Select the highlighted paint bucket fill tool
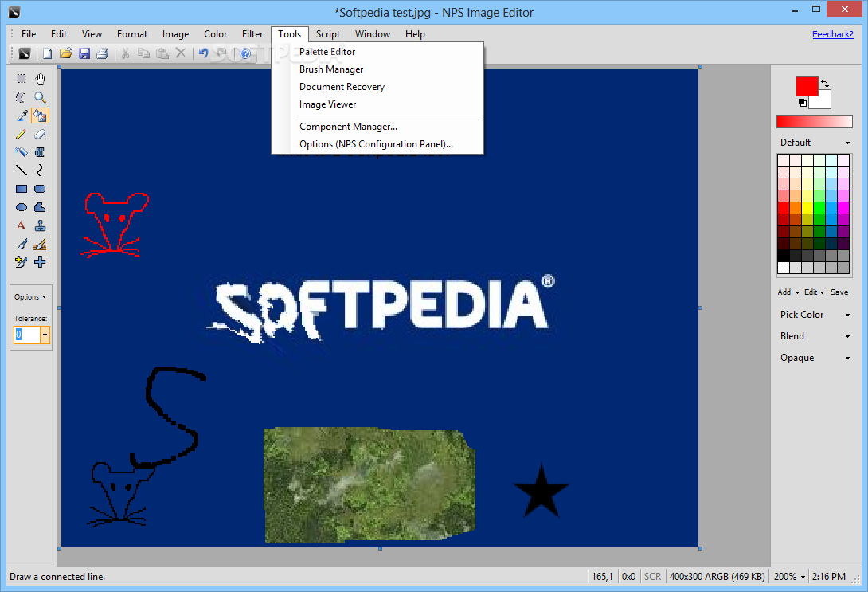 pos(40,116)
